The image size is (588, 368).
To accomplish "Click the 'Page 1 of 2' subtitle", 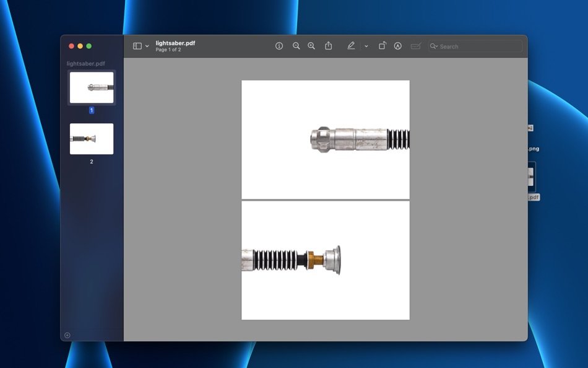I will (168, 50).
